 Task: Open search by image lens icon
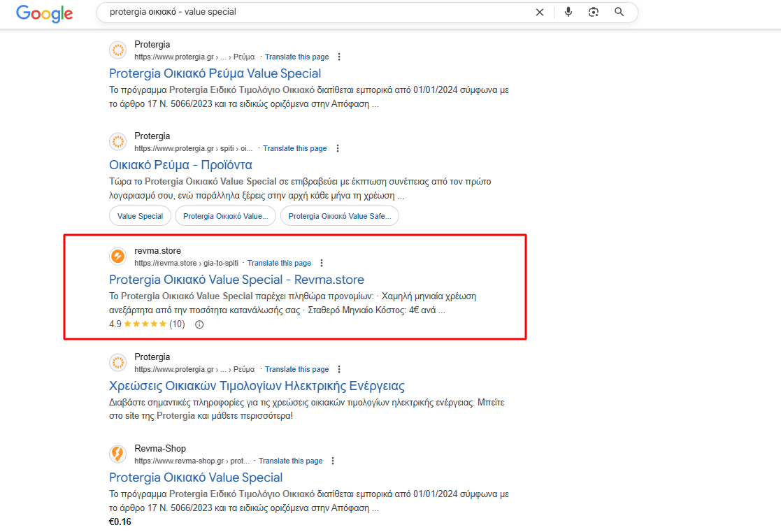tap(594, 12)
